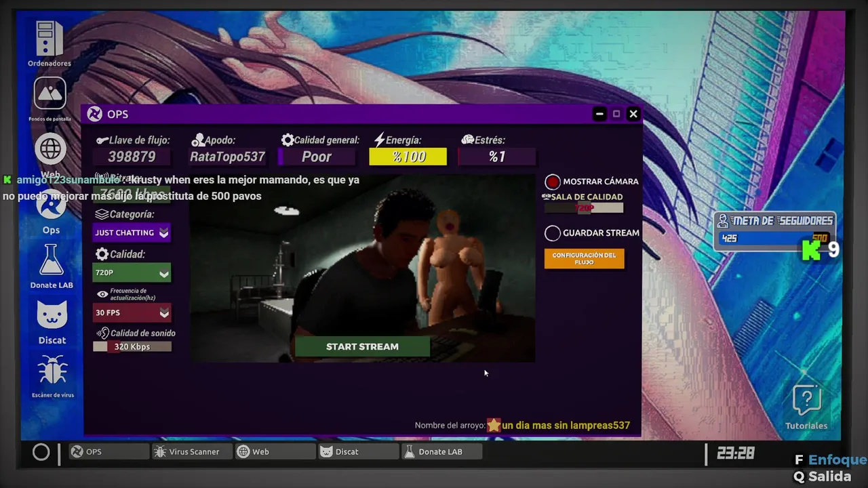Open Configuración del flujo button
Image resolution: width=868 pixels, height=488 pixels.
tap(584, 258)
